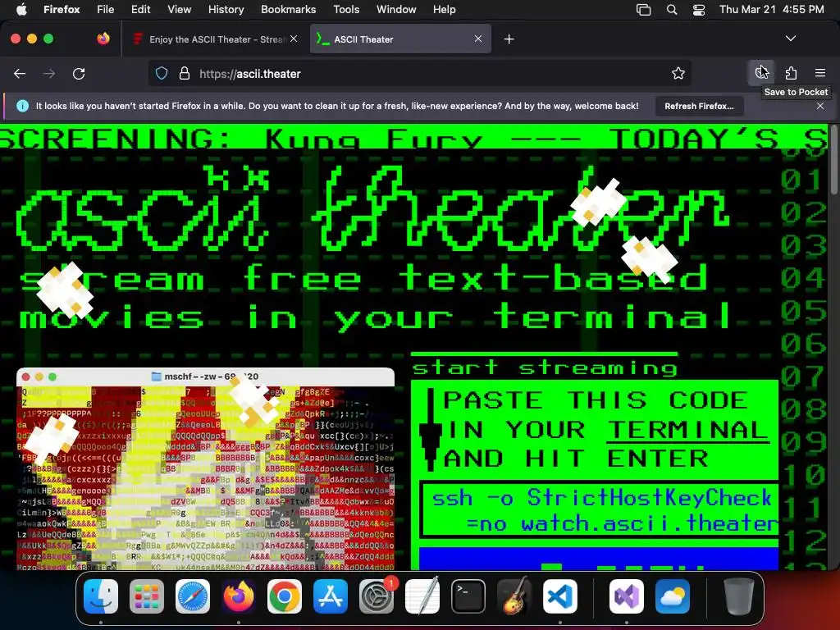Screen dimensions: 840x630
Task: Open the Edit menu
Action: 140,9
